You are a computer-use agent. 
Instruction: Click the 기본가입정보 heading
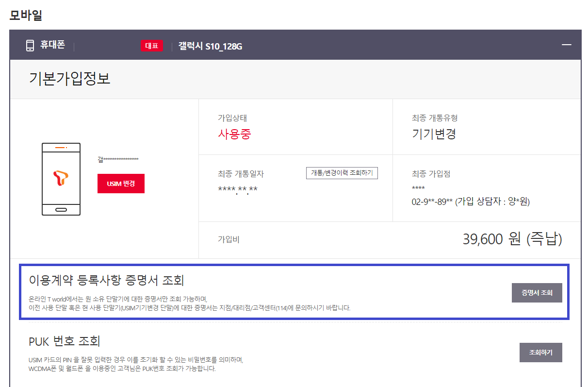[69, 79]
